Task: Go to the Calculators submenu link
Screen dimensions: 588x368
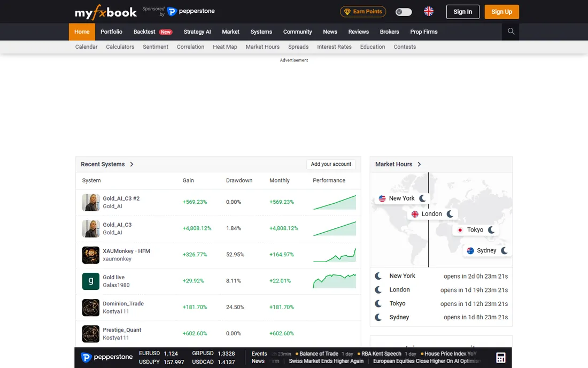Action: click(120, 47)
